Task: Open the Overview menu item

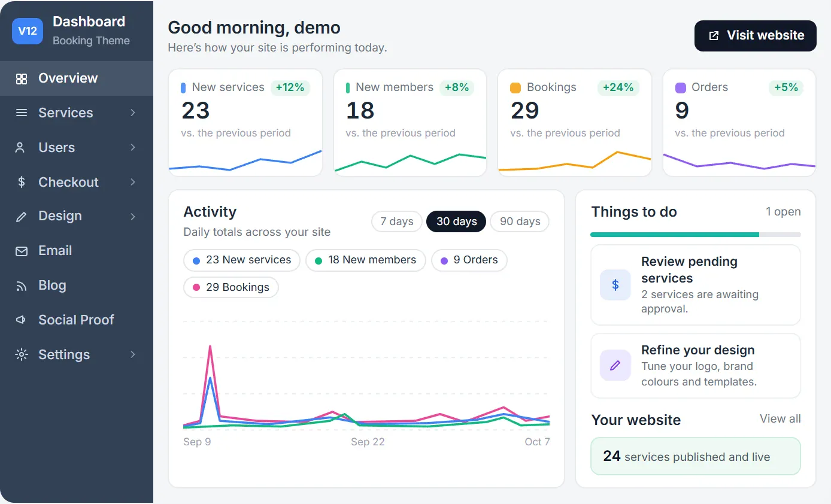Action: 77,78
